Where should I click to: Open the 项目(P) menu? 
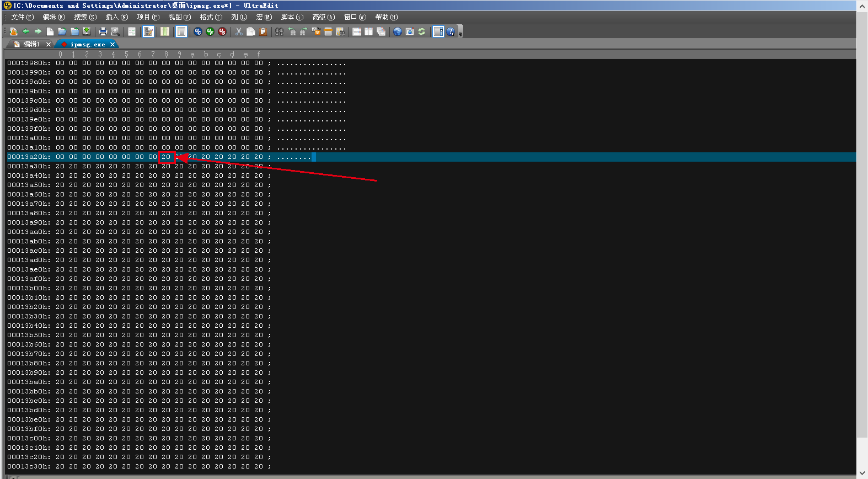pyautogui.click(x=148, y=17)
